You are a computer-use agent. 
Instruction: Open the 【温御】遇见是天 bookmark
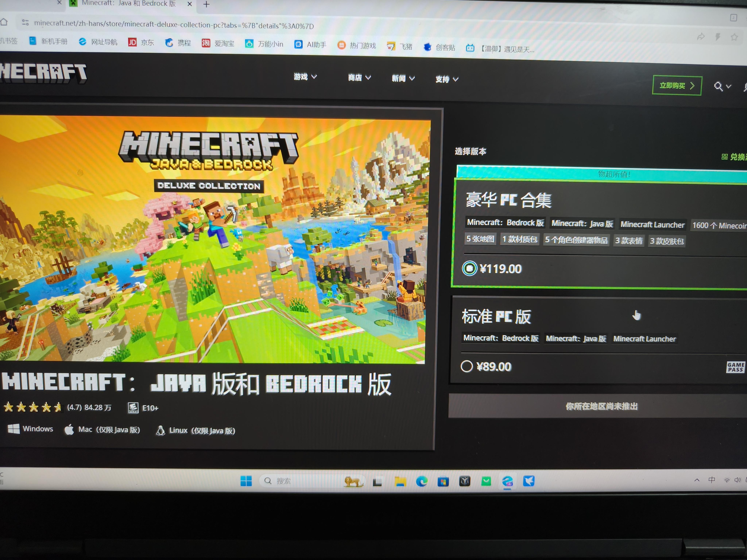click(x=500, y=49)
